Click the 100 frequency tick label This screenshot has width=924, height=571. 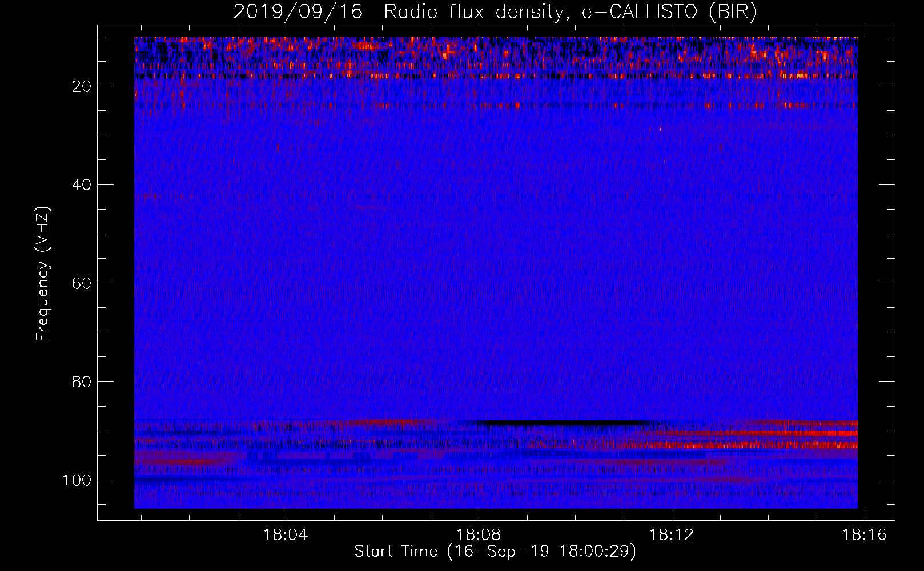click(77, 480)
